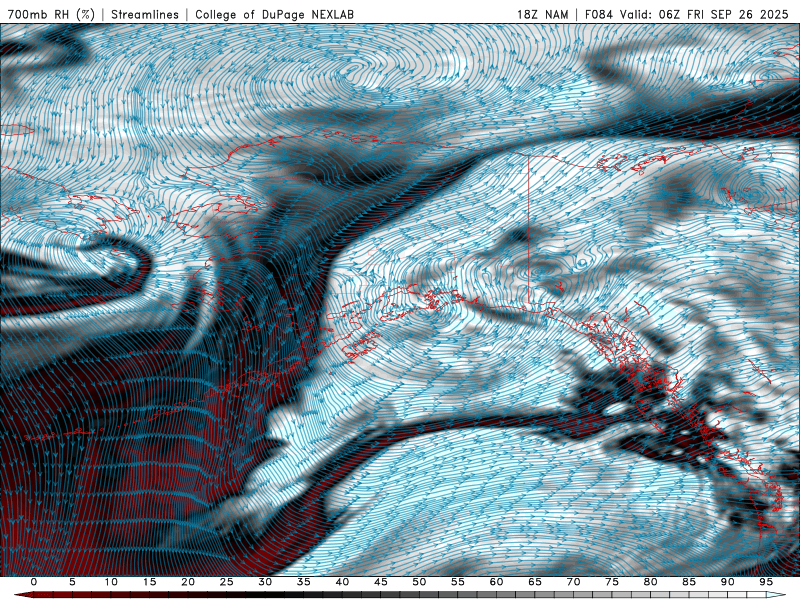The height and width of the screenshot is (600, 800).
Task: Click the '60' value on the color scale
Action: click(x=496, y=582)
